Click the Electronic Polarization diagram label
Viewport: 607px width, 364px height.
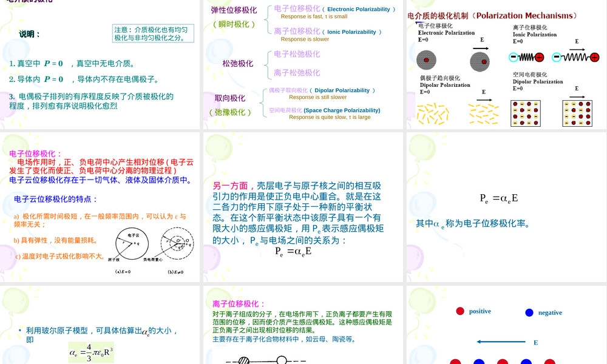(x=446, y=33)
